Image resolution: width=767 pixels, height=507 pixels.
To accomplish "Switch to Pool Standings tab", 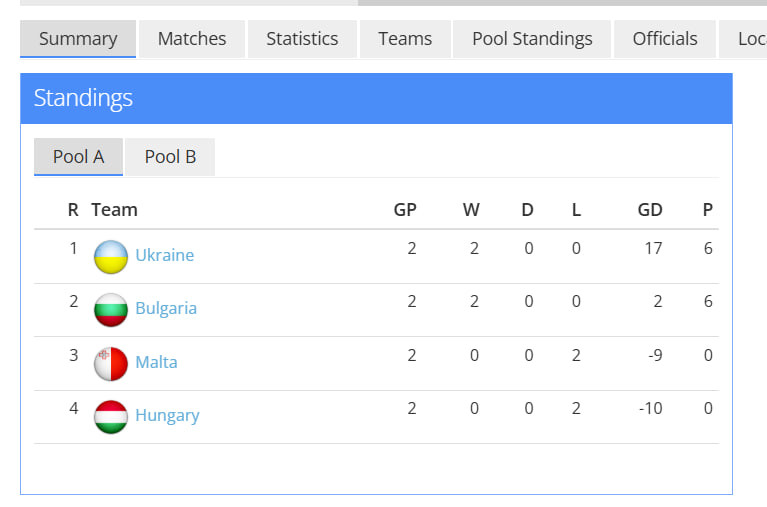I will tap(532, 39).
